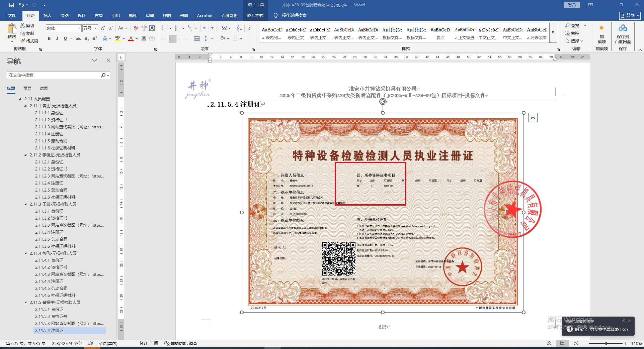Click the increase indent icon
This screenshot has height=349, width=644.
click(214, 28)
